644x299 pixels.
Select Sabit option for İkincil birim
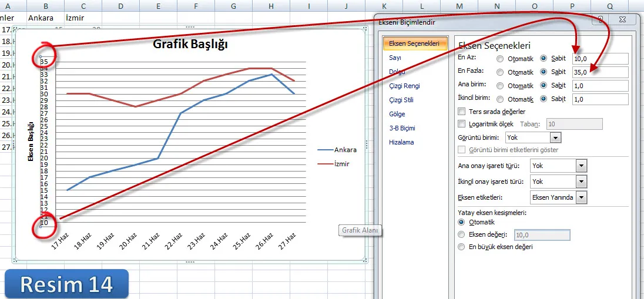pyautogui.click(x=544, y=99)
